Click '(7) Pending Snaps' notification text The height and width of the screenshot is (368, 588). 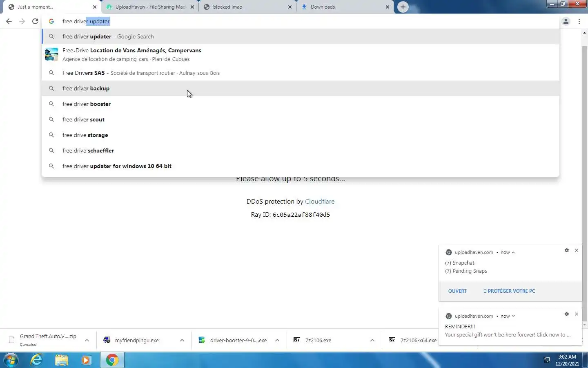click(466, 271)
